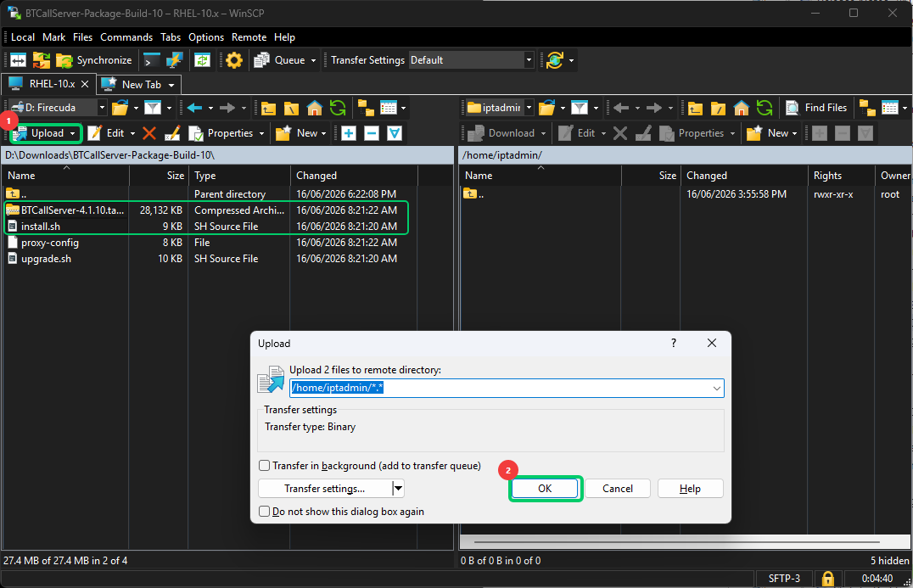Cancel the Upload dialog
Screen dimensions: 913x588
[x=617, y=489]
